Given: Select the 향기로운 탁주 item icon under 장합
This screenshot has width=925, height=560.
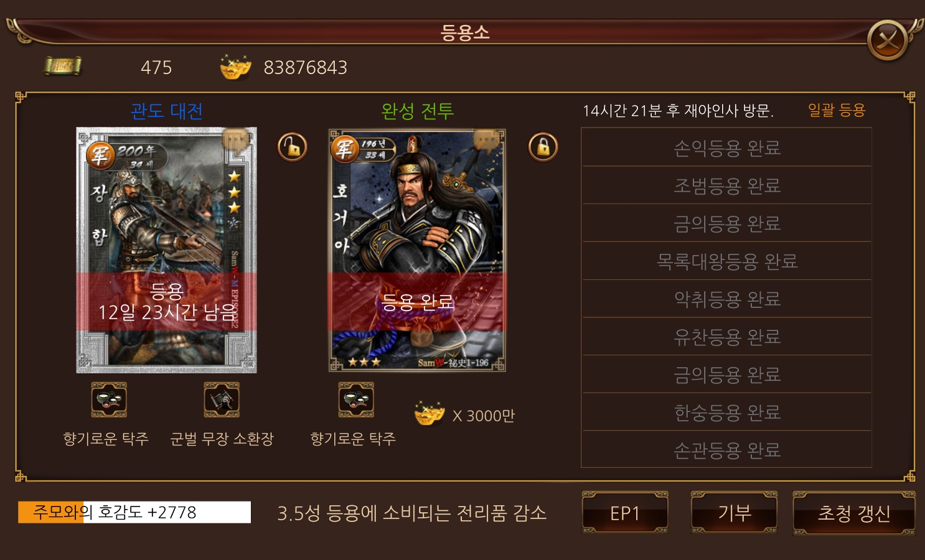Looking at the screenshot, I should tap(109, 399).
